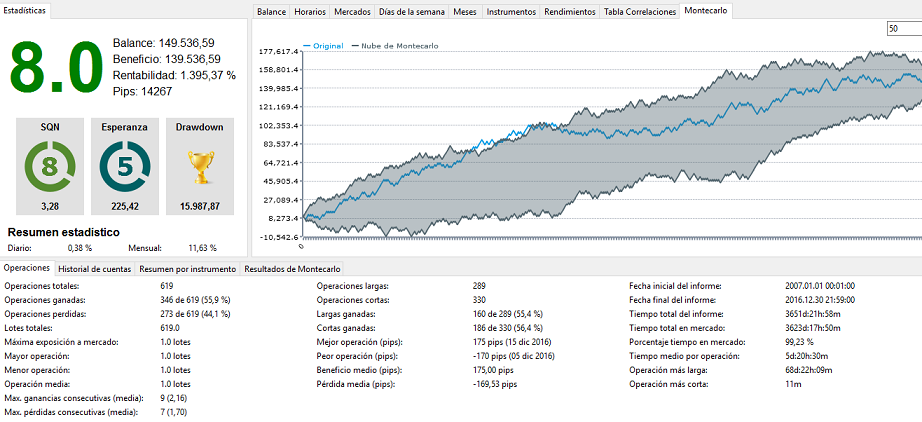
Task: Select the Estadísticas panel tab
Action: tap(26, 9)
